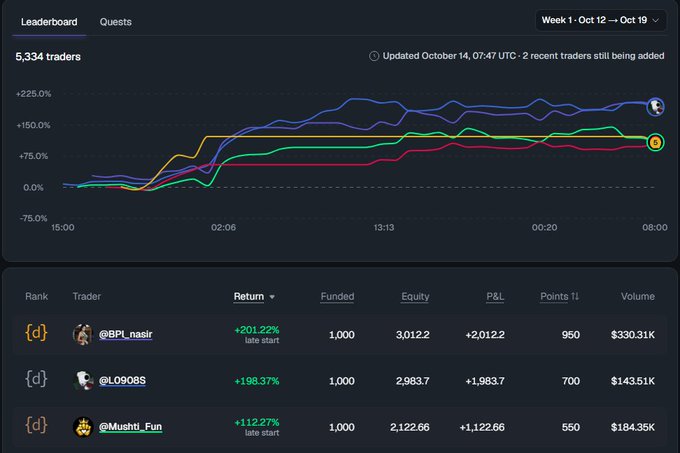
Task: Click the 2,983.7 equity value
Action: tap(412, 381)
